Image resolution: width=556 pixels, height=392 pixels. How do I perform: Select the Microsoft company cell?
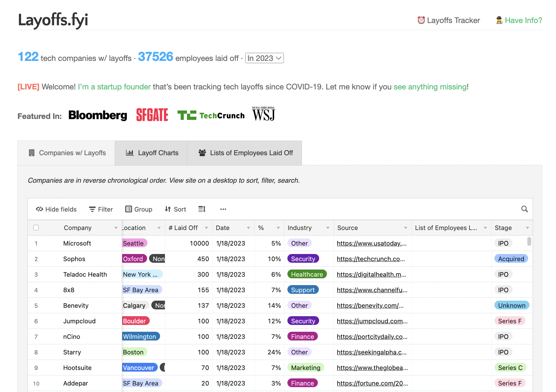click(x=77, y=243)
